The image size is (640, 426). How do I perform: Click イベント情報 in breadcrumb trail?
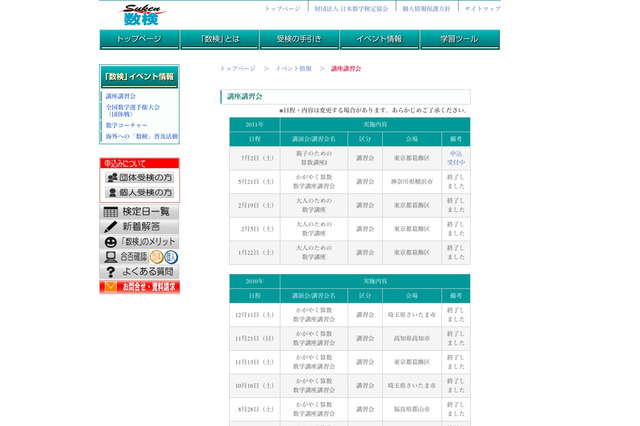[293, 69]
